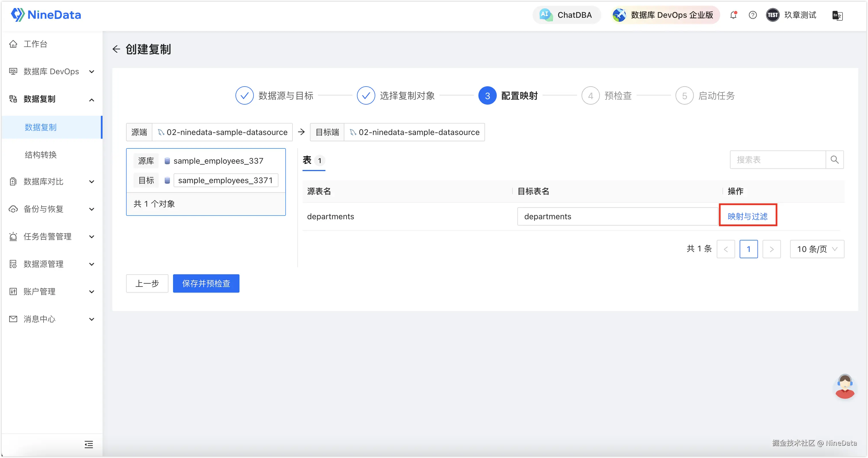Viewport: 868px width, 458px height.
Task: Click the search magnifier icon for tables
Action: pyautogui.click(x=835, y=160)
